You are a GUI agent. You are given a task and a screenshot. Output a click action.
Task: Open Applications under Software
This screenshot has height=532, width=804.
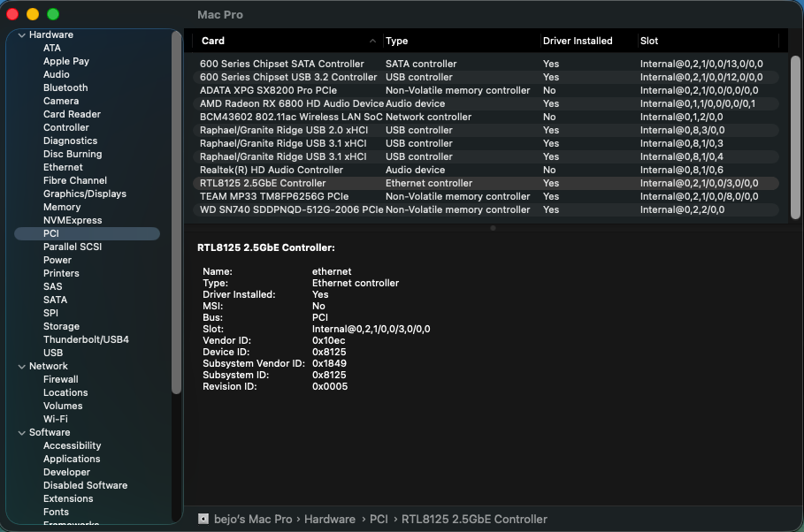[x=72, y=460]
